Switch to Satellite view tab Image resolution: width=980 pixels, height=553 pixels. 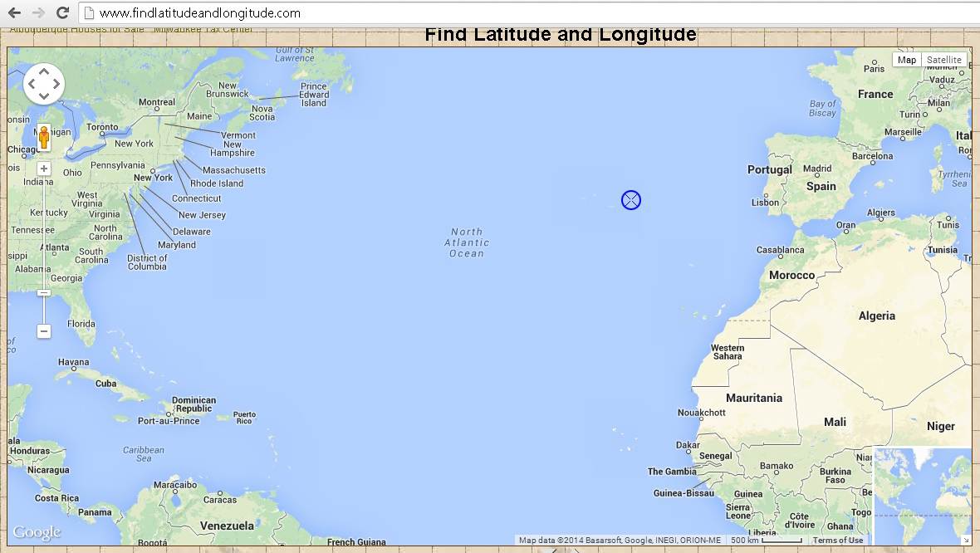[x=943, y=60]
